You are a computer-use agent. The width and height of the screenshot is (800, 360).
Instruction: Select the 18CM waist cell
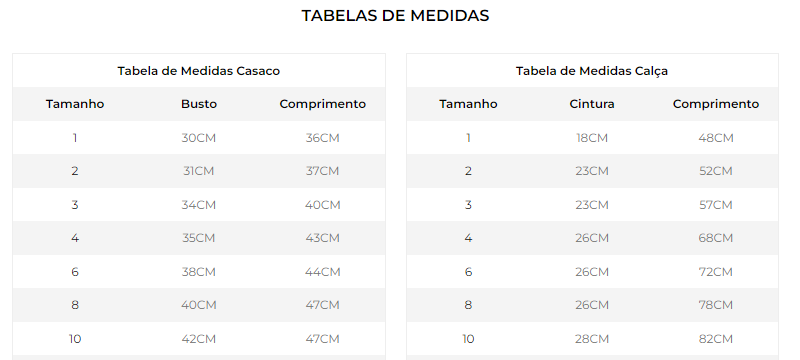coord(592,138)
